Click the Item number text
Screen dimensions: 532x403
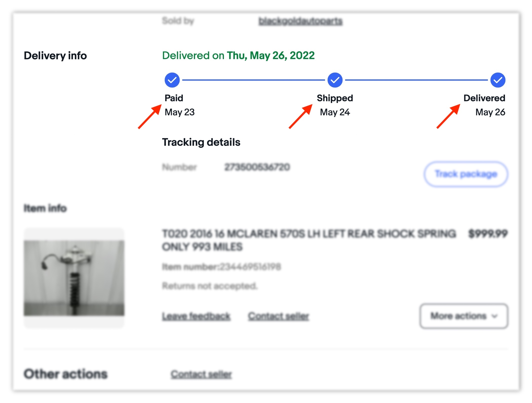(x=221, y=267)
